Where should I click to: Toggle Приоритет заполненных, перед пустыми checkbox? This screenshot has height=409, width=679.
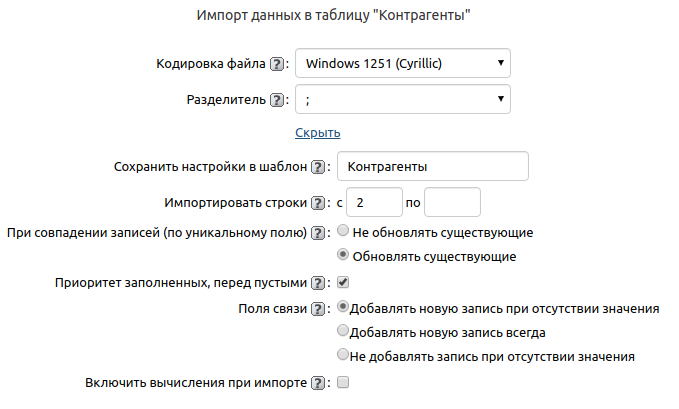tap(343, 282)
